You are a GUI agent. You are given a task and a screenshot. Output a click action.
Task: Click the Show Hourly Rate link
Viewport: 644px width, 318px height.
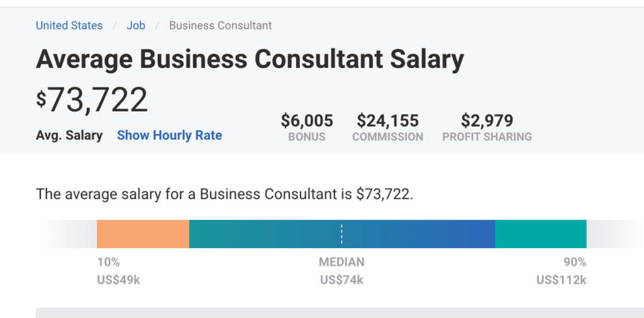click(169, 135)
